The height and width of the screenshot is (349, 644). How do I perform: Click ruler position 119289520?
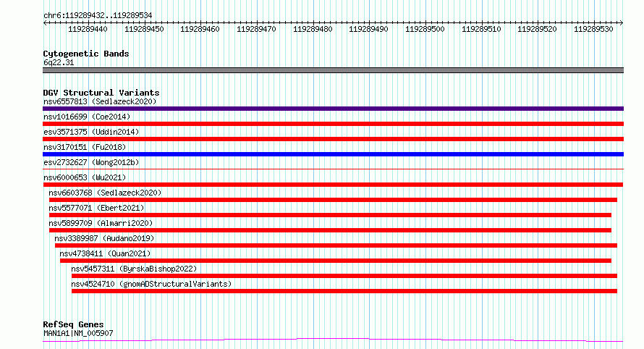coord(537,29)
